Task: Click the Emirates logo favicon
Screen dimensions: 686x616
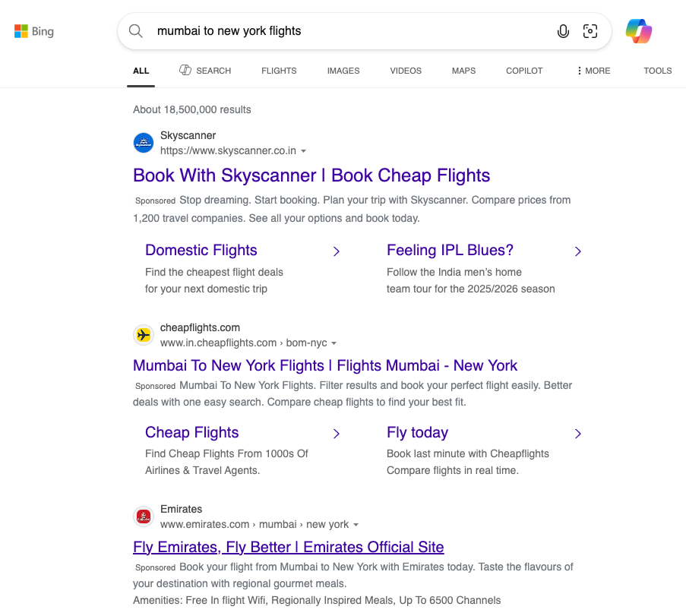Action: click(x=144, y=516)
